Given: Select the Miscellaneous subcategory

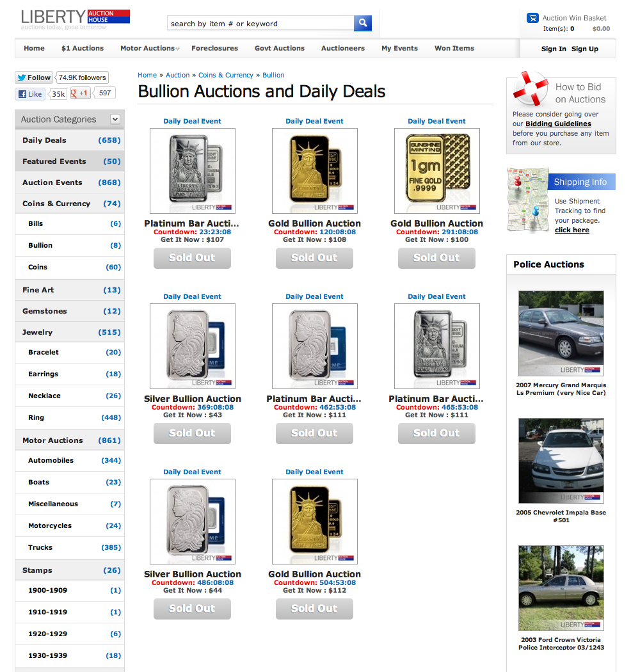Looking at the screenshot, I should point(70,504).
